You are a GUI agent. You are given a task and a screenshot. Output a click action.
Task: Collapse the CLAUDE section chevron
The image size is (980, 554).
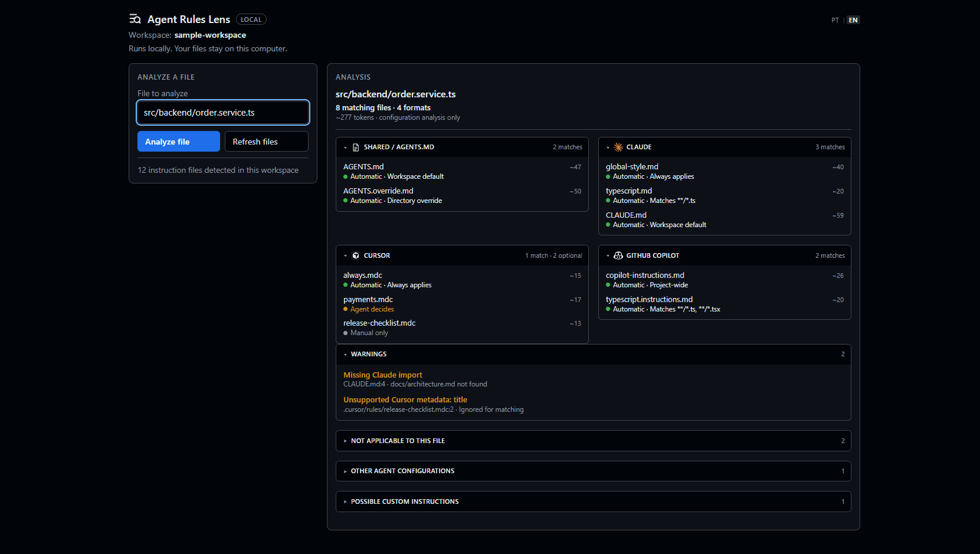(608, 147)
